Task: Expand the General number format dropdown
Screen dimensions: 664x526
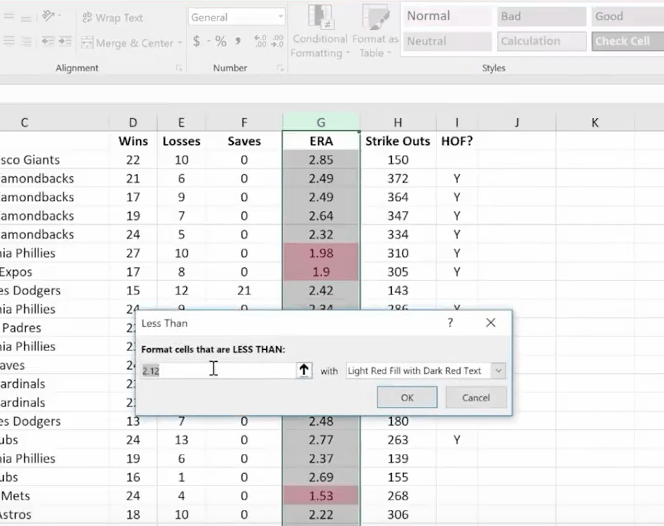Action: pos(279,18)
